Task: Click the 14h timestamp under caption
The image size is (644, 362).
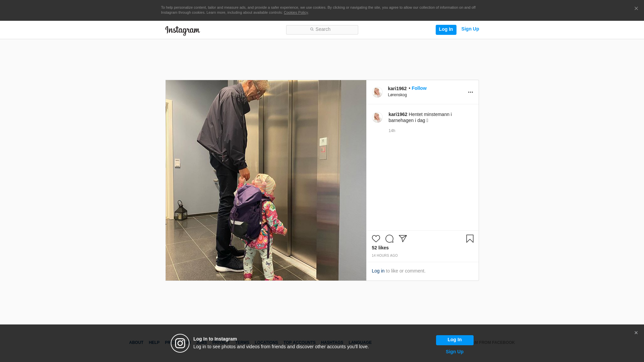Action: pyautogui.click(x=392, y=131)
